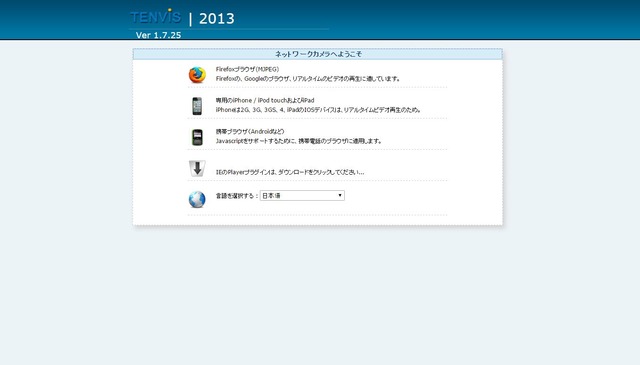Image resolution: width=640 pixels, height=365 pixels.
Task: Click the TENVIS logo
Action: pos(156,17)
